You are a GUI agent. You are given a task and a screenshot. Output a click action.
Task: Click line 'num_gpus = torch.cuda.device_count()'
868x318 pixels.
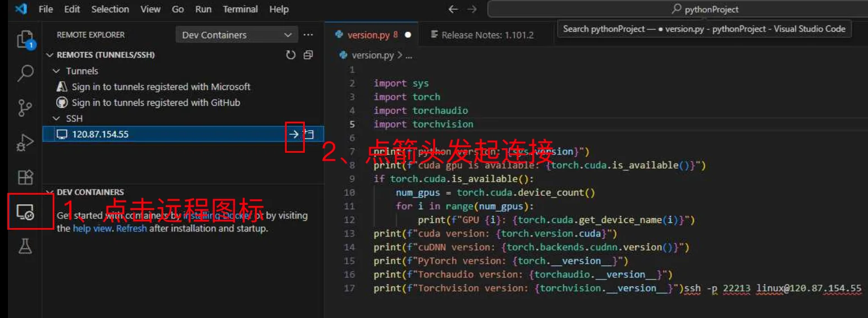[x=496, y=192]
